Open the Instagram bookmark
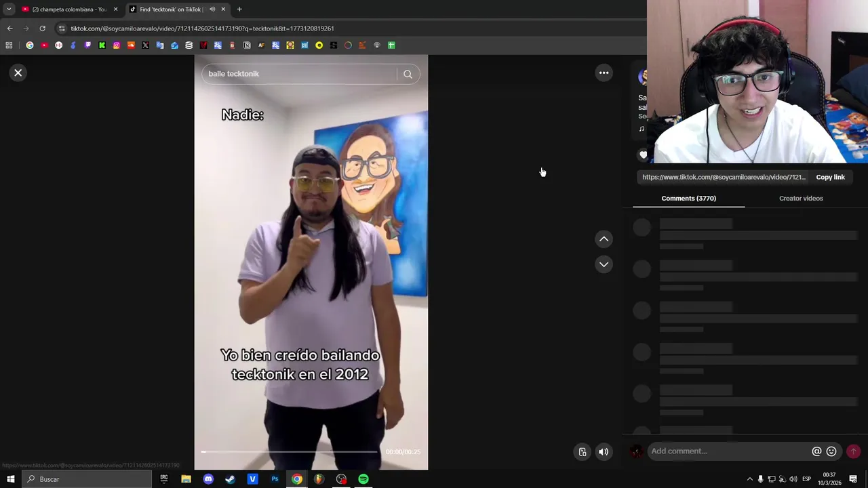The width and height of the screenshot is (868, 488). pyautogui.click(x=117, y=45)
